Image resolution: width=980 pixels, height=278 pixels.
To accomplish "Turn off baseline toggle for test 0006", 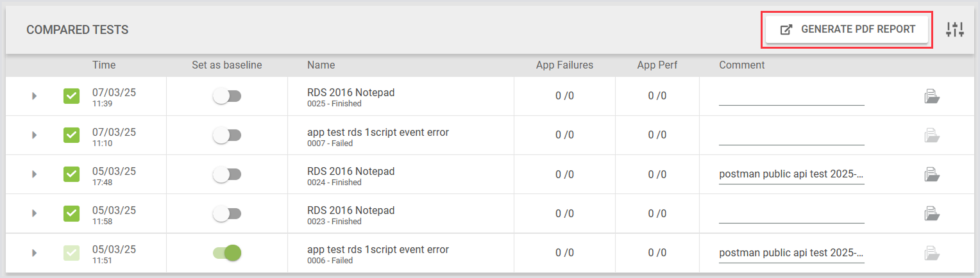I will (x=227, y=253).
